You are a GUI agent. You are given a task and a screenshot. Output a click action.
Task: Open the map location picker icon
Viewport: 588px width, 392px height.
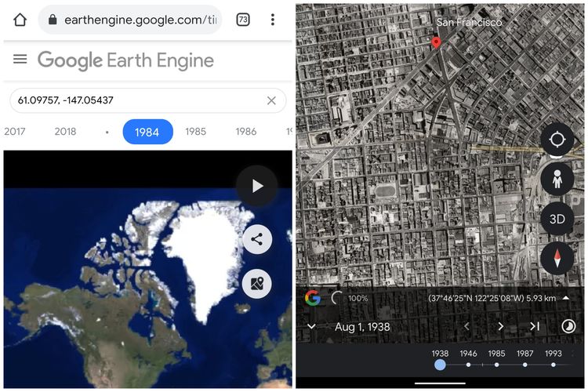click(x=257, y=284)
